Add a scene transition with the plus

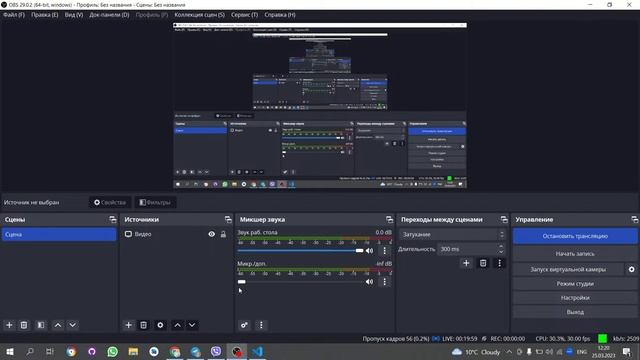point(466,263)
